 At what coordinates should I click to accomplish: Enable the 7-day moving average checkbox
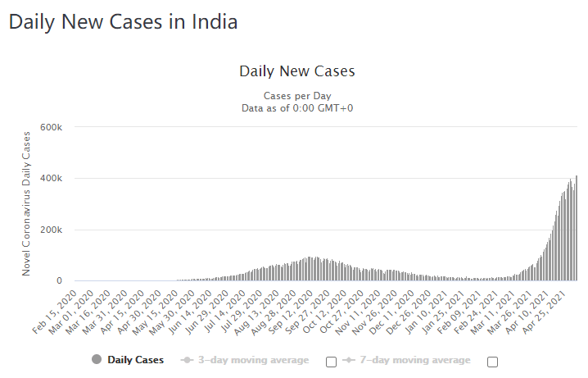tap(492, 362)
